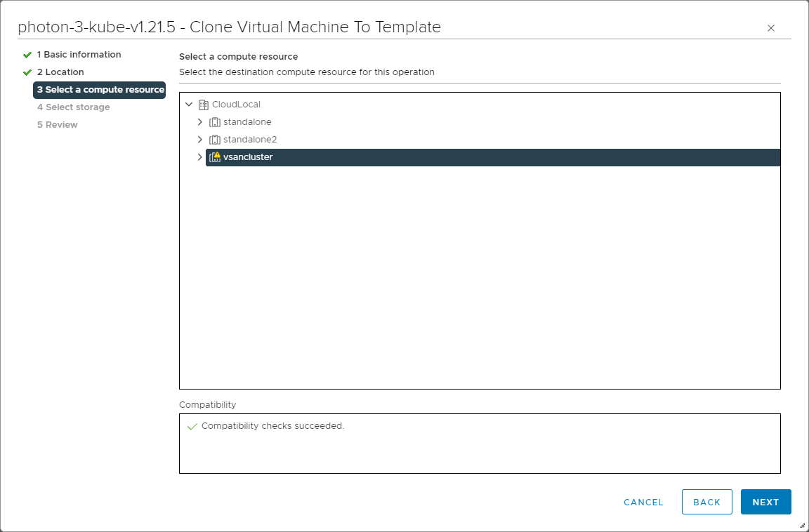Screen dimensions: 809x532
Task: Click the vsancluster warning cluster icon
Action: click(215, 157)
